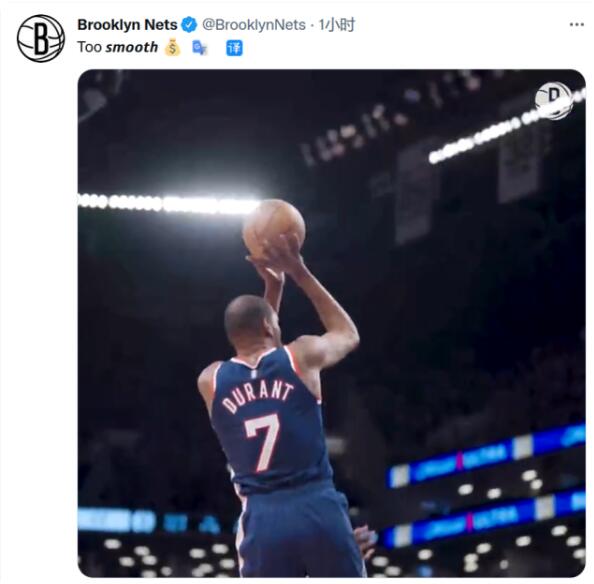Viewport: 594px width, 584px height.
Task: Click the Google Translate icon after the tweet
Action: (200, 48)
